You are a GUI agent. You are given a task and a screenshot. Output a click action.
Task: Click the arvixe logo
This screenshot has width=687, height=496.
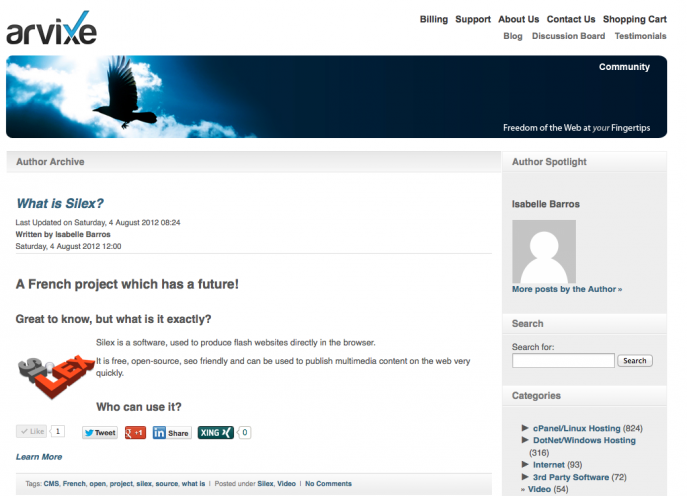click(x=51, y=28)
